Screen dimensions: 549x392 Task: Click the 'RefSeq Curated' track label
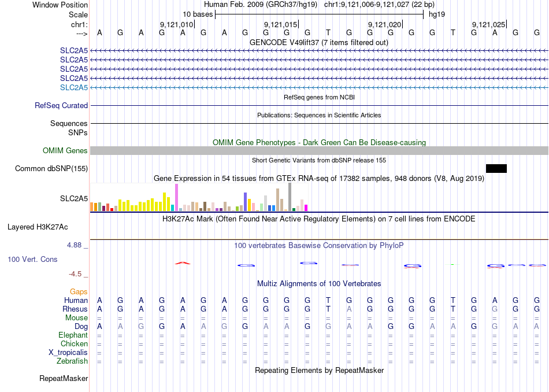(61, 105)
